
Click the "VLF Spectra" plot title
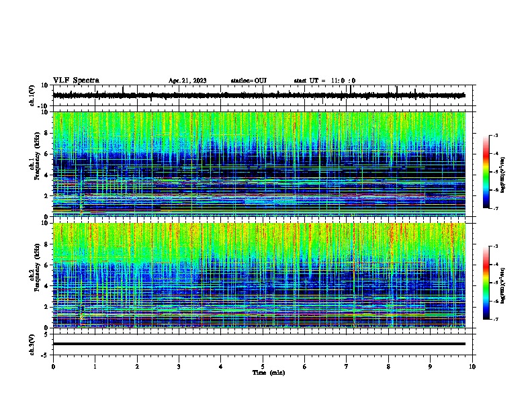[76, 81]
